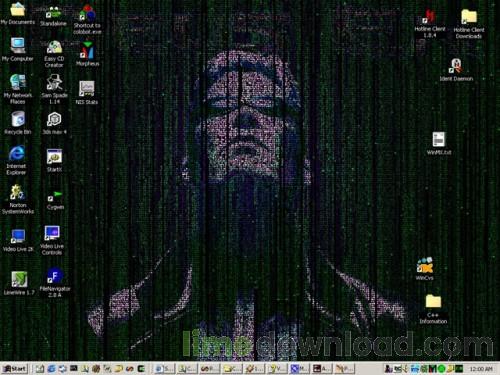Launch Internet Explorer from Quick Launch

51,368
